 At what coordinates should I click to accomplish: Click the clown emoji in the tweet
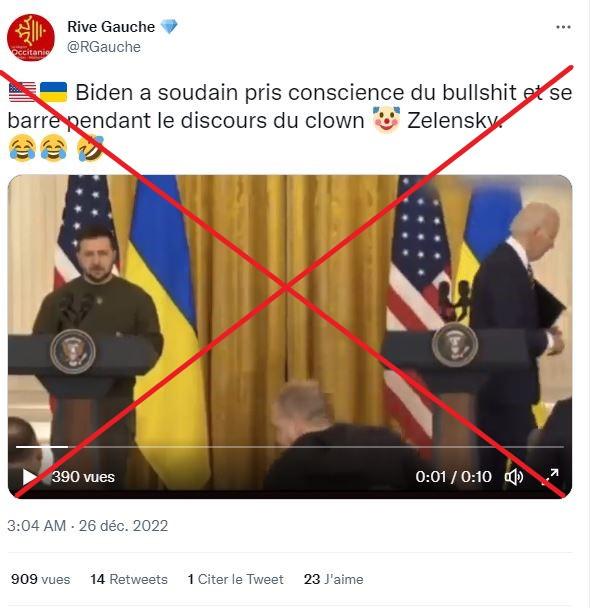[386, 120]
